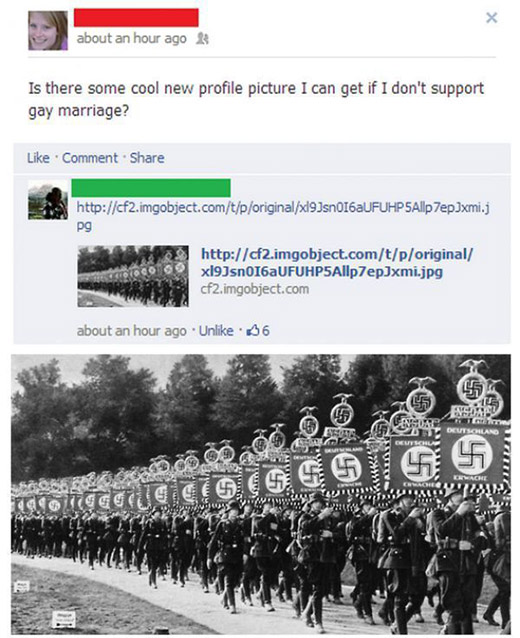Image resolution: width=520 pixels, height=638 pixels.
Task: Open the link preview thumbnail image
Action: [133, 276]
